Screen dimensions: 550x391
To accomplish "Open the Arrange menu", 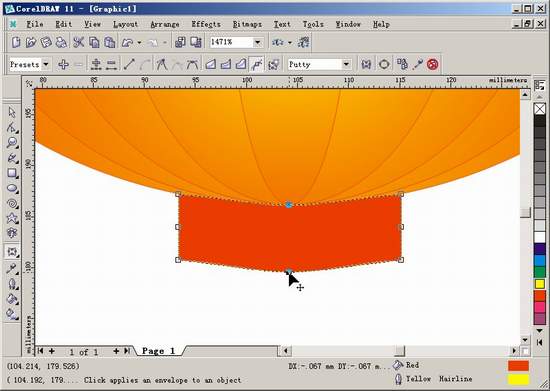I will [165, 24].
